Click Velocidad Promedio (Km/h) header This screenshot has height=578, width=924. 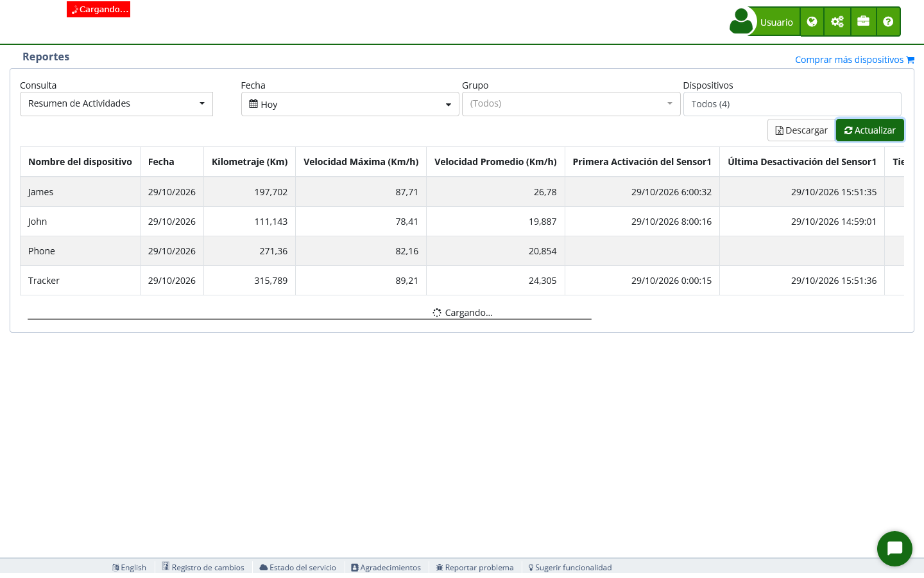[495, 162]
